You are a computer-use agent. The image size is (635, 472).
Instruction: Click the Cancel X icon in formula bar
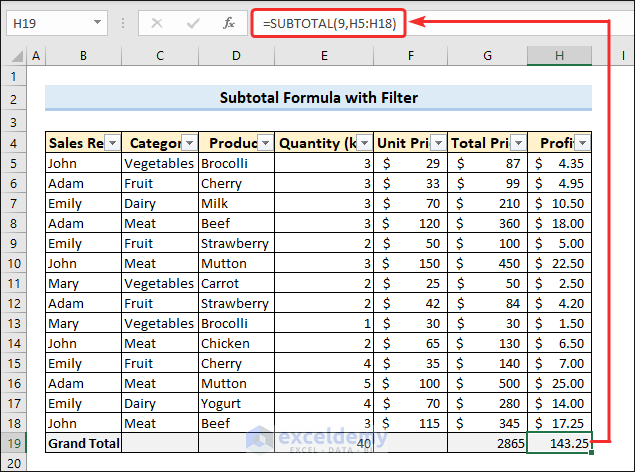pyautogui.click(x=157, y=22)
